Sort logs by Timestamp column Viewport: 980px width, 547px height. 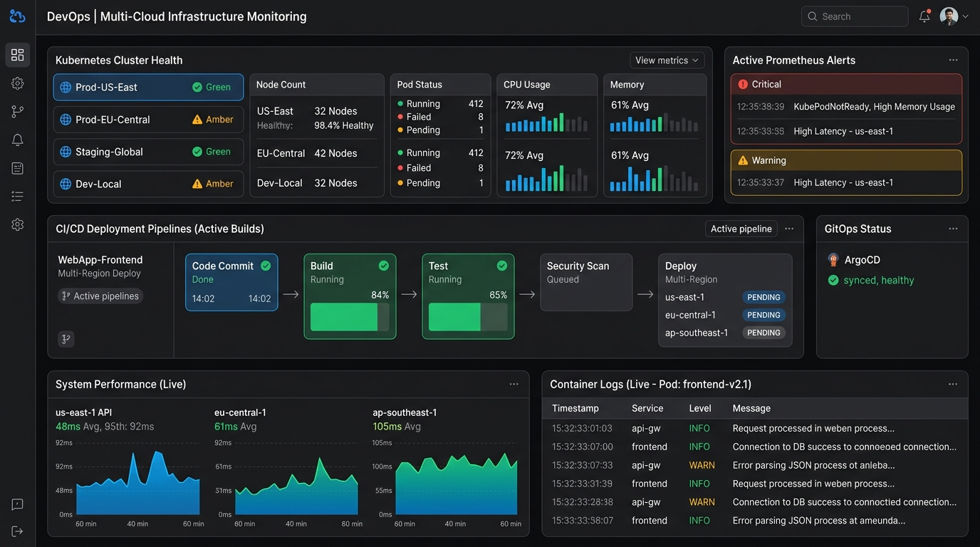click(575, 408)
